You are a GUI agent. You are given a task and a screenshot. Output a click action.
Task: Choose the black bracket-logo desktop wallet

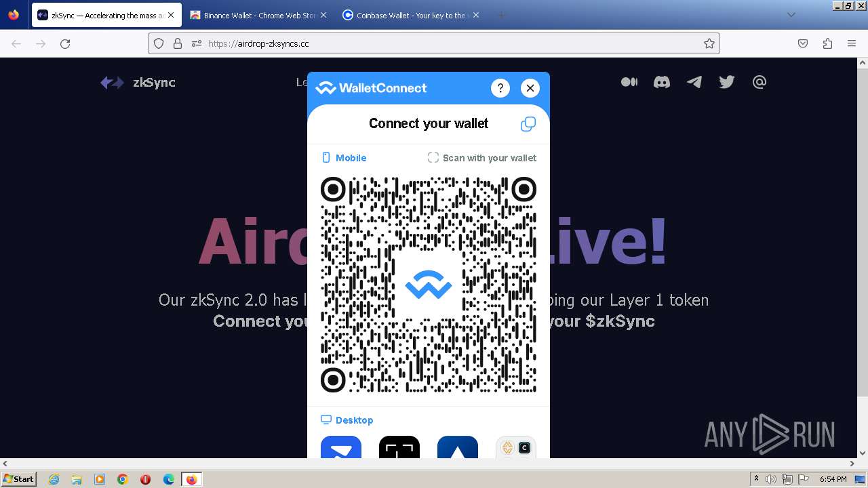399,447
